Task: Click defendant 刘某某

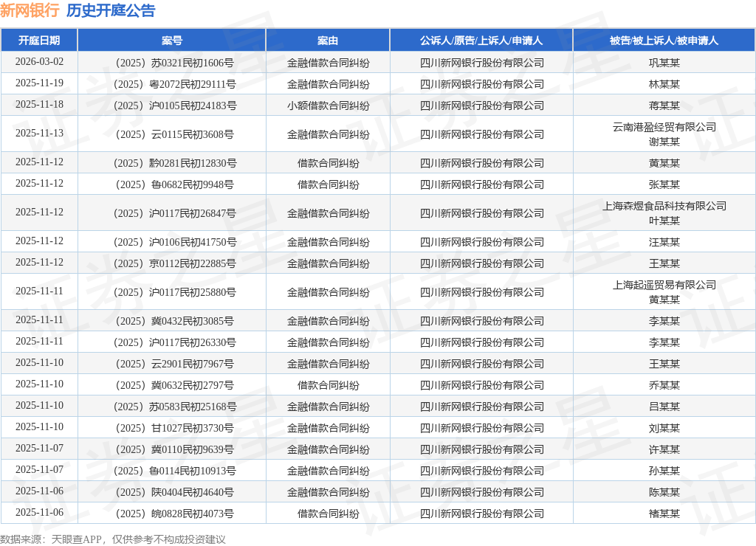Action: tap(664, 428)
